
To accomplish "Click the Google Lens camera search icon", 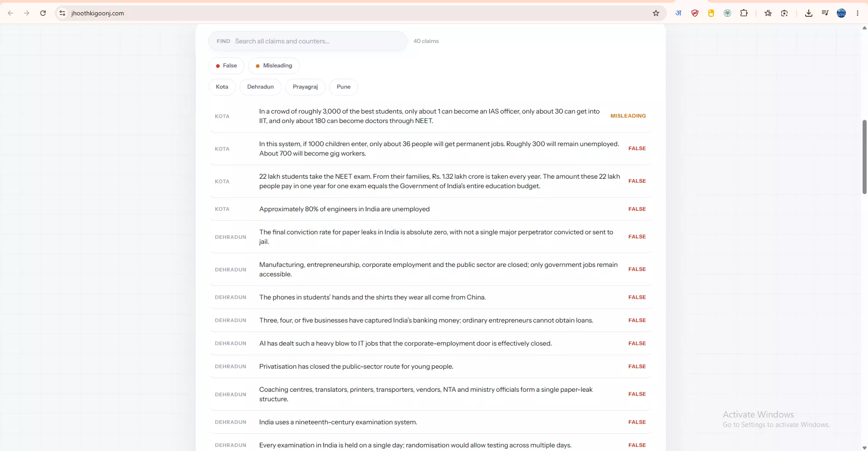I will 784,13.
